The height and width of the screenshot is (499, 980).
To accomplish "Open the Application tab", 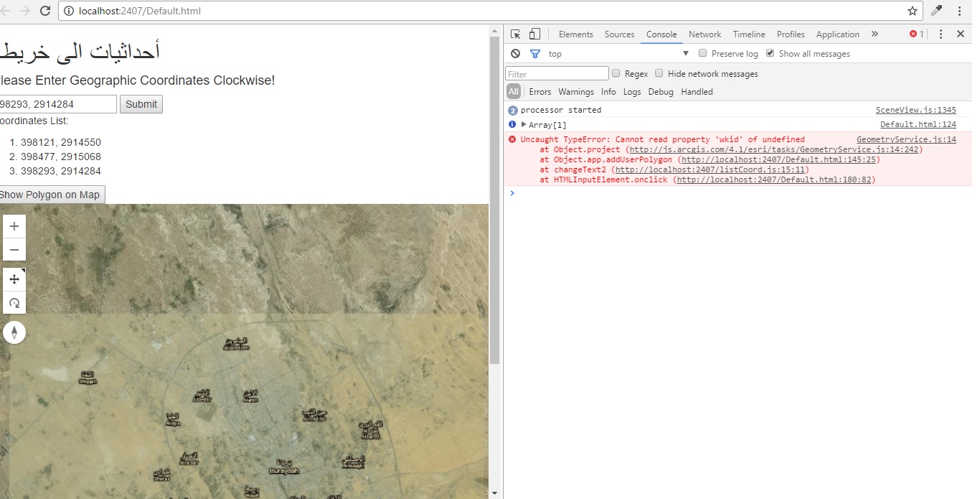I will point(837,34).
